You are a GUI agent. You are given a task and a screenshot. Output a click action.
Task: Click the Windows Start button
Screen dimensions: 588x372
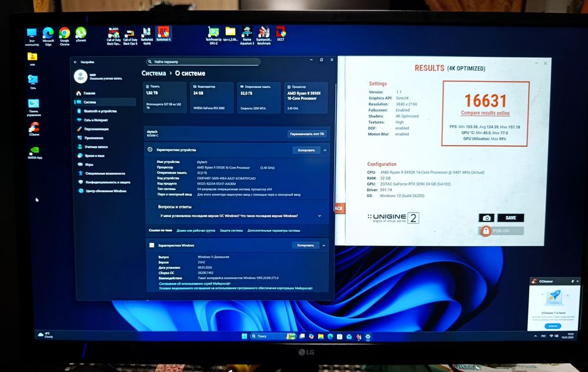coord(244,336)
